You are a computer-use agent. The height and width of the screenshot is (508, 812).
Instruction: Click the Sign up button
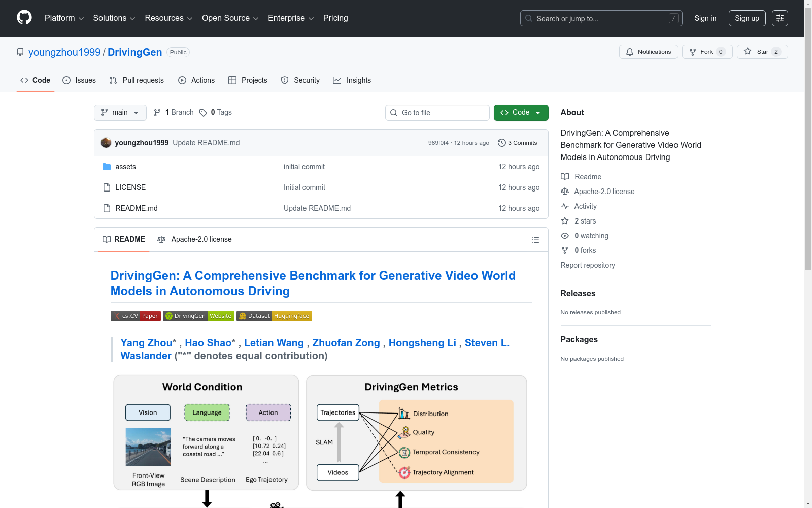click(x=747, y=18)
